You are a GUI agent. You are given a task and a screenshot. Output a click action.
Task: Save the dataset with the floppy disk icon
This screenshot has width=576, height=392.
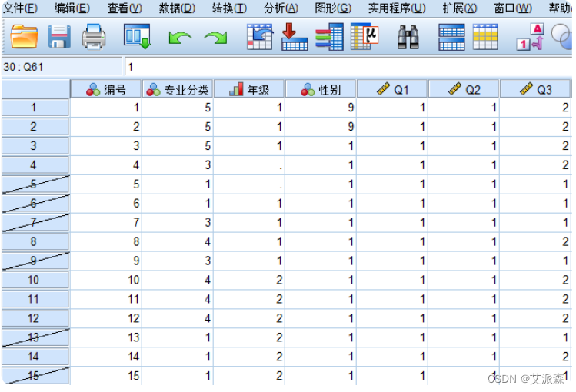(59, 37)
